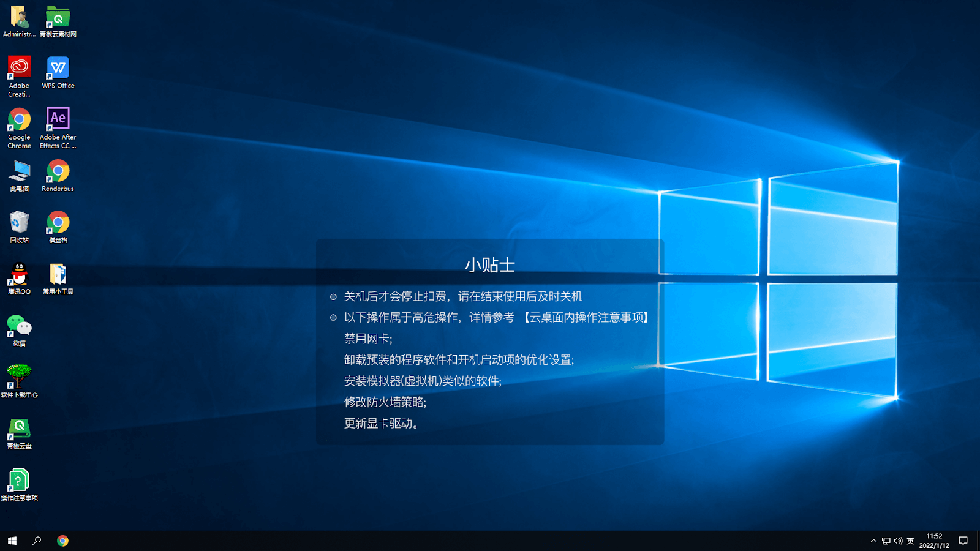Open the volume speaker tray icon
980x551 pixels.
point(898,541)
